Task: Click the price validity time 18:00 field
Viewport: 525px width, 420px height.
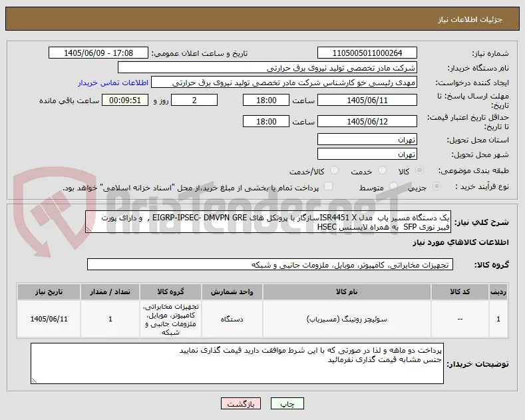Action: 266,121
